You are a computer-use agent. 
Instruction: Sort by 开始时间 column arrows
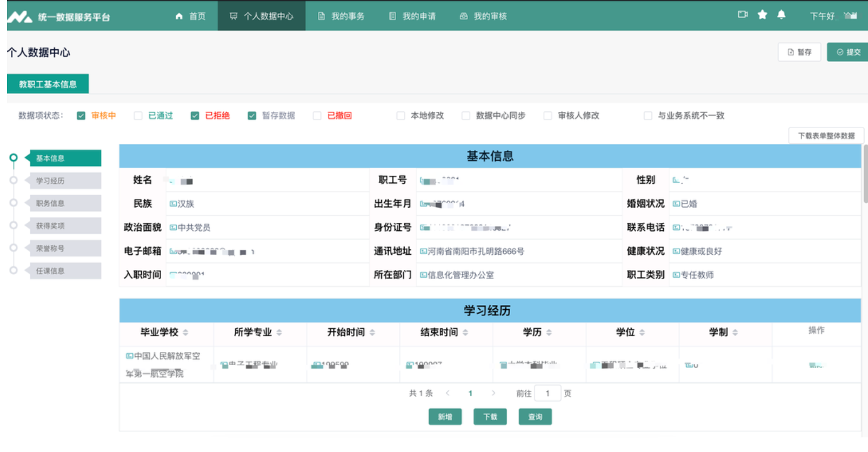372,333
